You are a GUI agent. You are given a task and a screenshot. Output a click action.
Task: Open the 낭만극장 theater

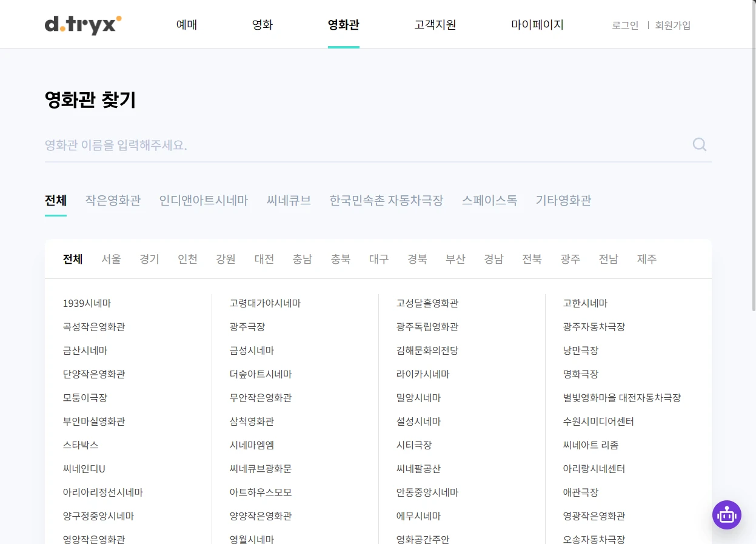tap(581, 351)
